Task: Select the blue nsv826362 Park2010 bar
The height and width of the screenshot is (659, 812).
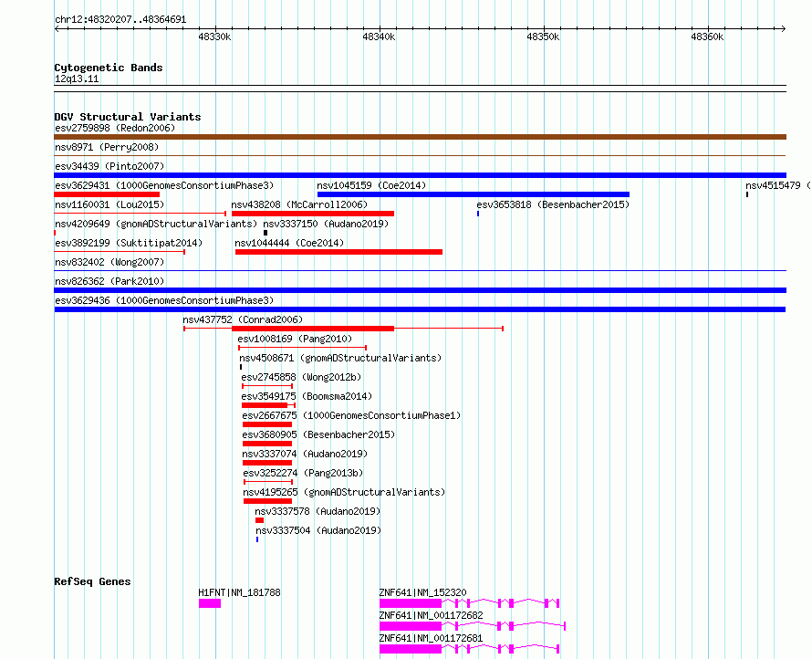Action: pos(420,290)
